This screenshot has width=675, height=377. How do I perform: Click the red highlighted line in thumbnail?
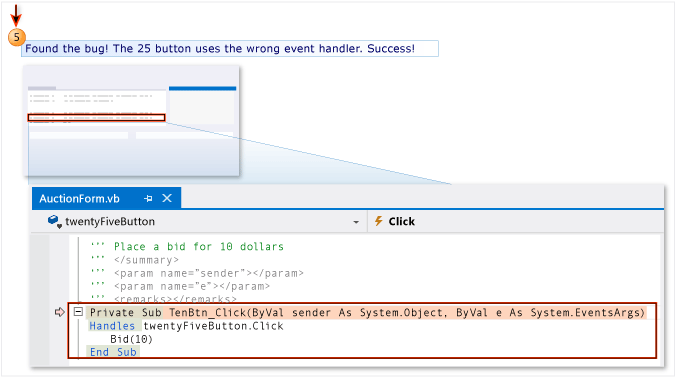(96, 117)
